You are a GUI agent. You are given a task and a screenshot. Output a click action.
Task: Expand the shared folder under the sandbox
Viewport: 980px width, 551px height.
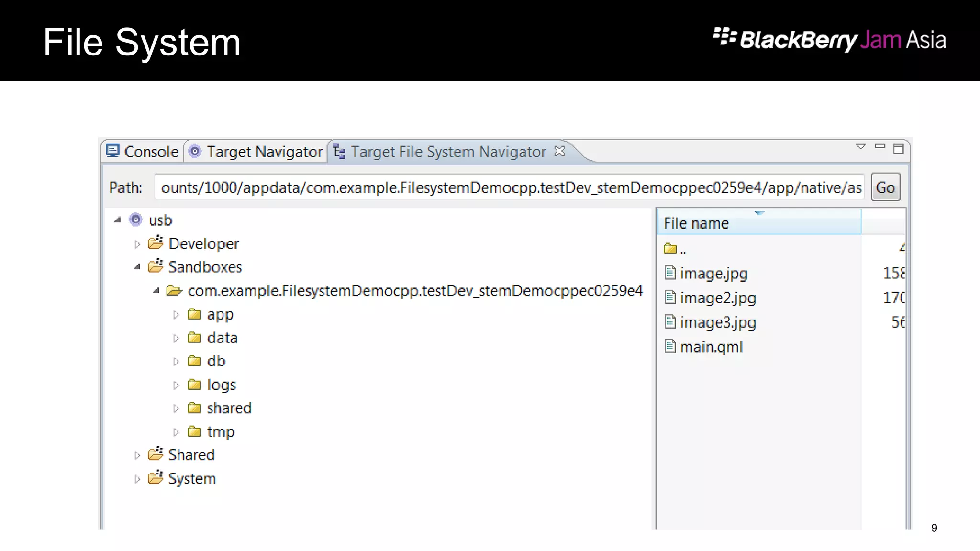176,408
